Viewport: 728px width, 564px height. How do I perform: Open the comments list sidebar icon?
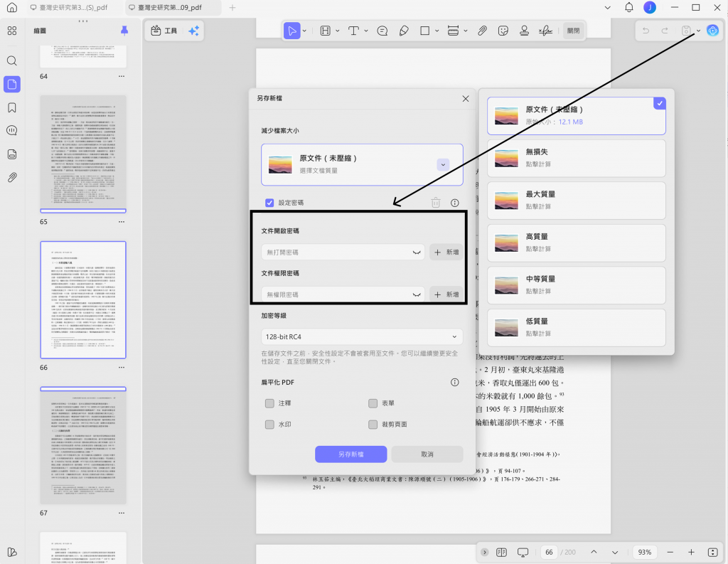click(12, 131)
